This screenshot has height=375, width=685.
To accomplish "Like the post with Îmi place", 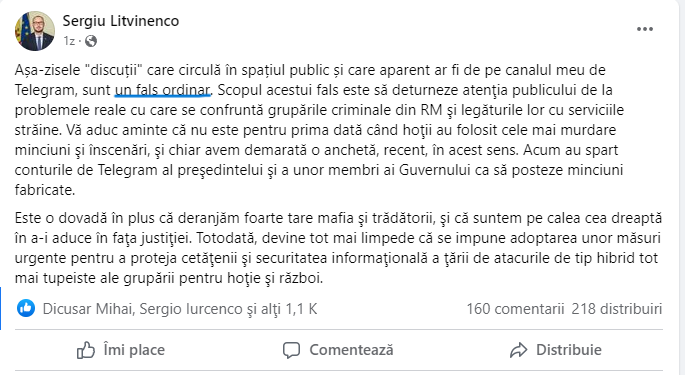I will [x=121, y=350].
